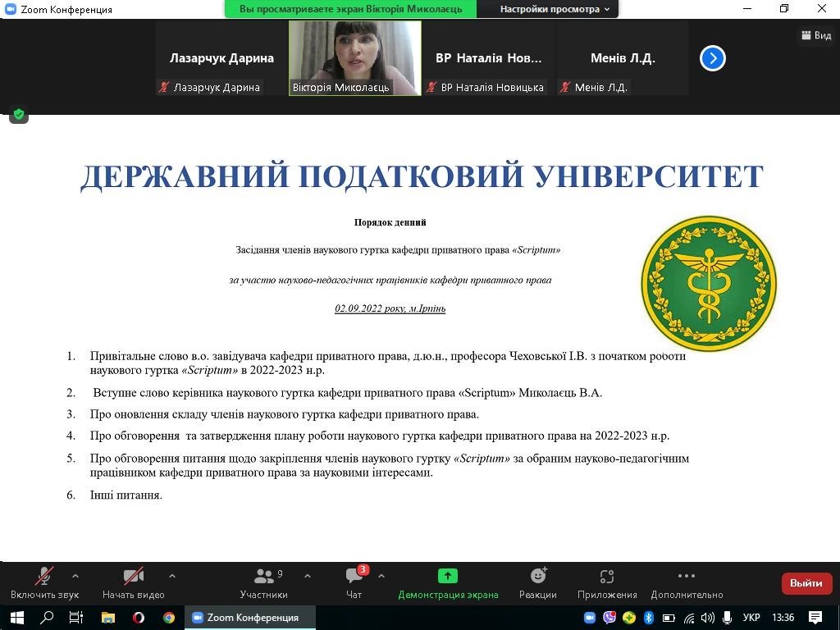Click date line 02.09.2022 року, м.Ірпінь
This screenshot has height=630, width=840.
[x=390, y=308]
